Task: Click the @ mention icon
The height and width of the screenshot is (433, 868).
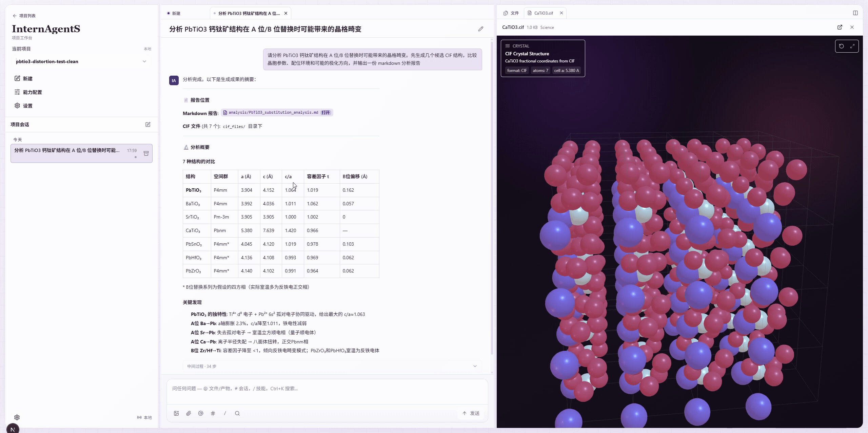Action: tap(201, 413)
